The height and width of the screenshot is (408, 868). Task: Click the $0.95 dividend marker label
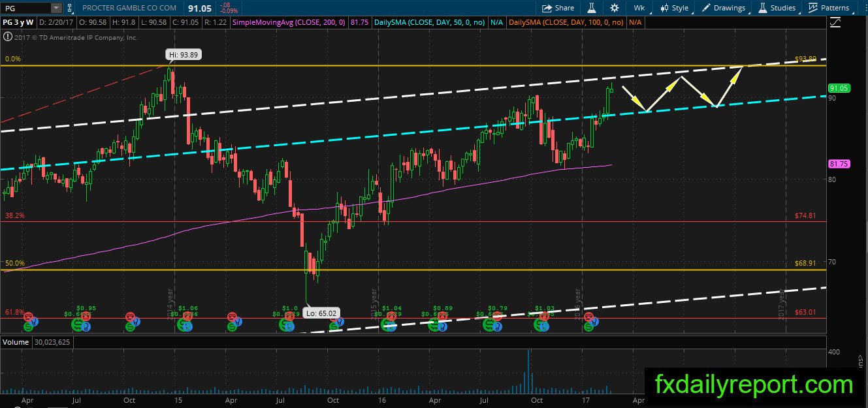(86, 307)
